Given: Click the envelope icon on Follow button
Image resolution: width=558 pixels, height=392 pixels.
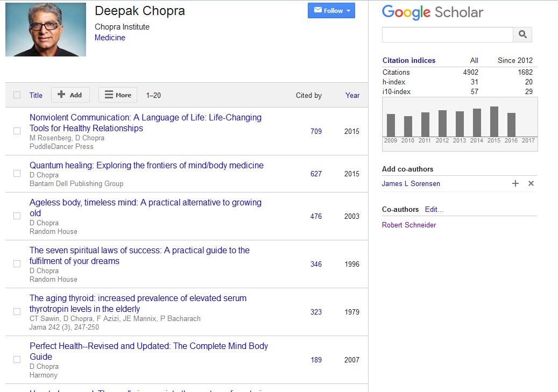Looking at the screenshot, I should pyautogui.click(x=318, y=10).
